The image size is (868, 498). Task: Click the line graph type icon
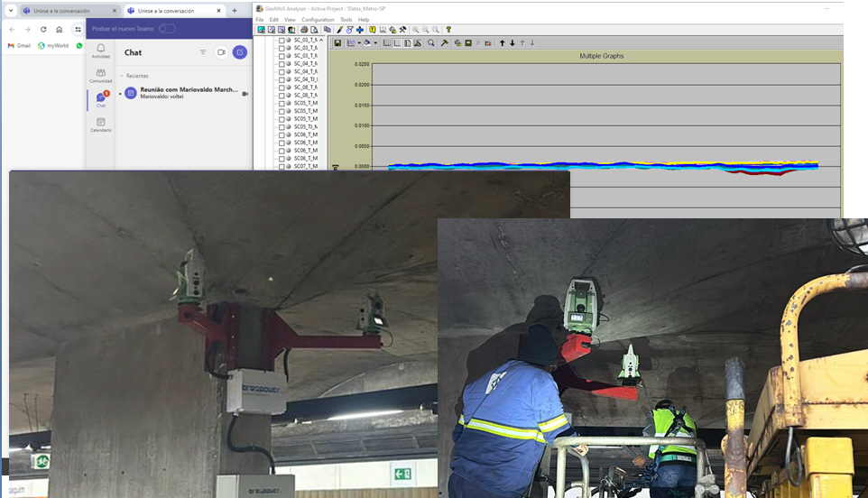coord(351,42)
